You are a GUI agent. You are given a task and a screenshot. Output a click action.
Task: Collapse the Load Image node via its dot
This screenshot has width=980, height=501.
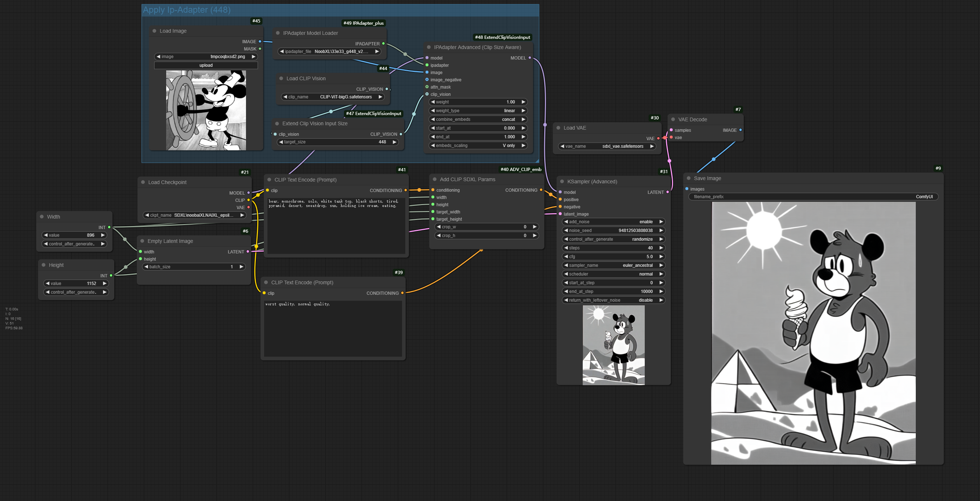click(x=154, y=31)
